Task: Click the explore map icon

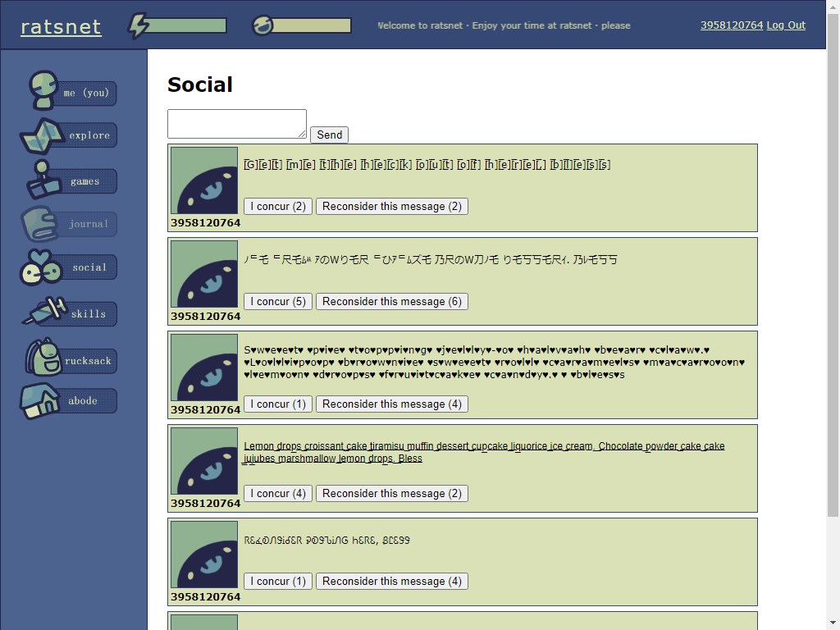Action: coord(43,135)
